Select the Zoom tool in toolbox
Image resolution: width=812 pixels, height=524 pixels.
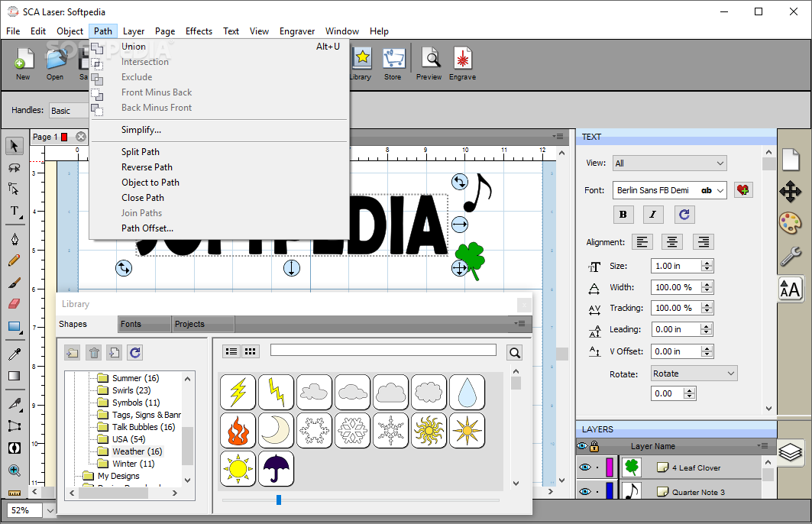pos(15,471)
